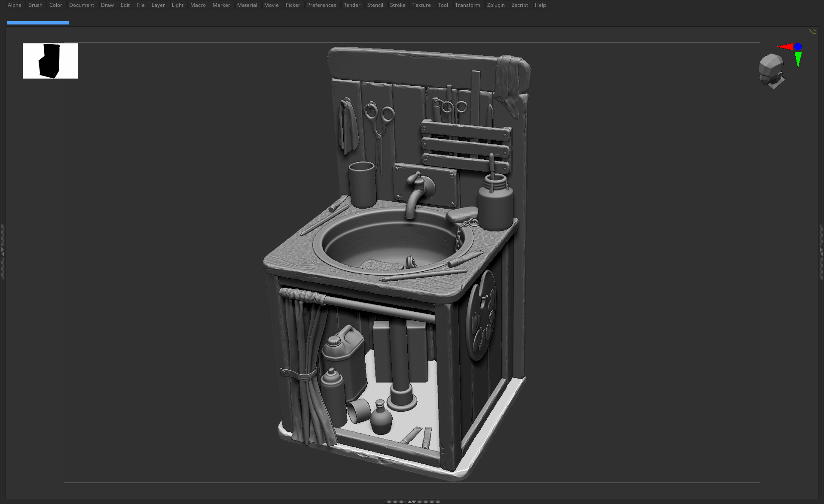
Task: Click the up arrow on the bottom tray divider
Action: tap(409, 502)
